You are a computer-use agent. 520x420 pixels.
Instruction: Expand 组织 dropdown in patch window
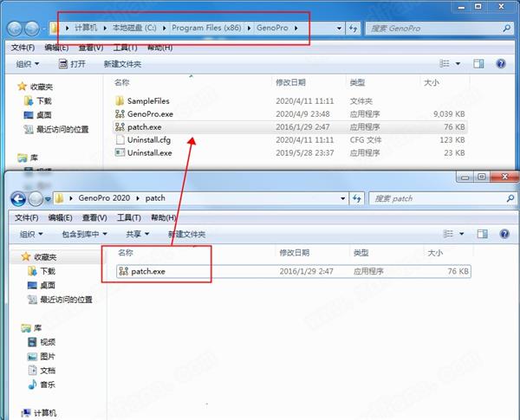click(31, 235)
